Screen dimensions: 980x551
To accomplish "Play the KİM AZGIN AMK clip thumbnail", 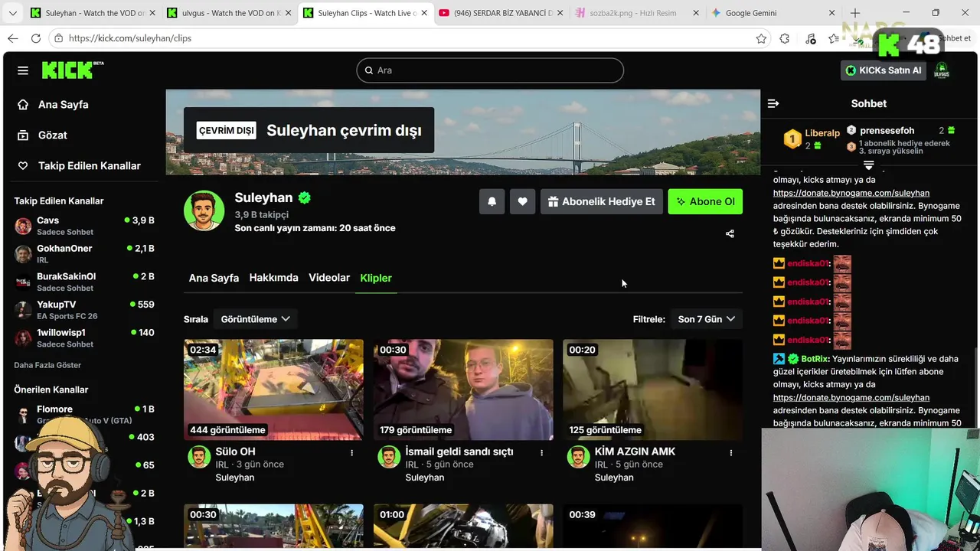I will (652, 390).
